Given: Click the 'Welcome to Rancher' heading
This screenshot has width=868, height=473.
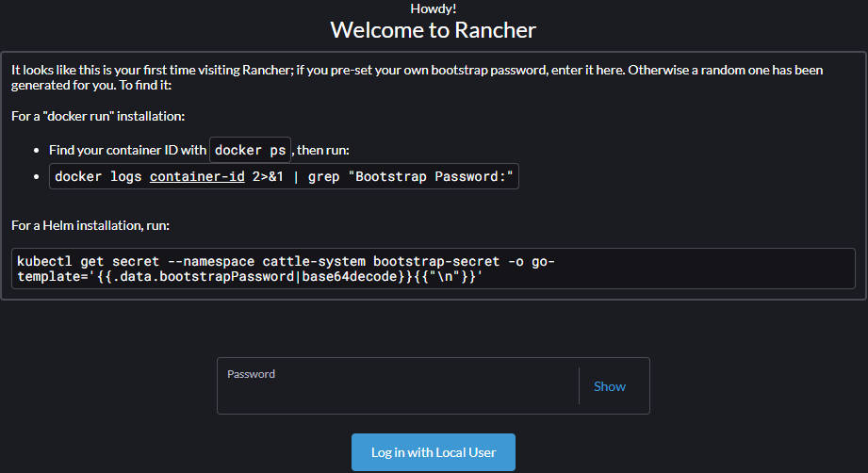Looking at the screenshot, I should click(434, 30).
